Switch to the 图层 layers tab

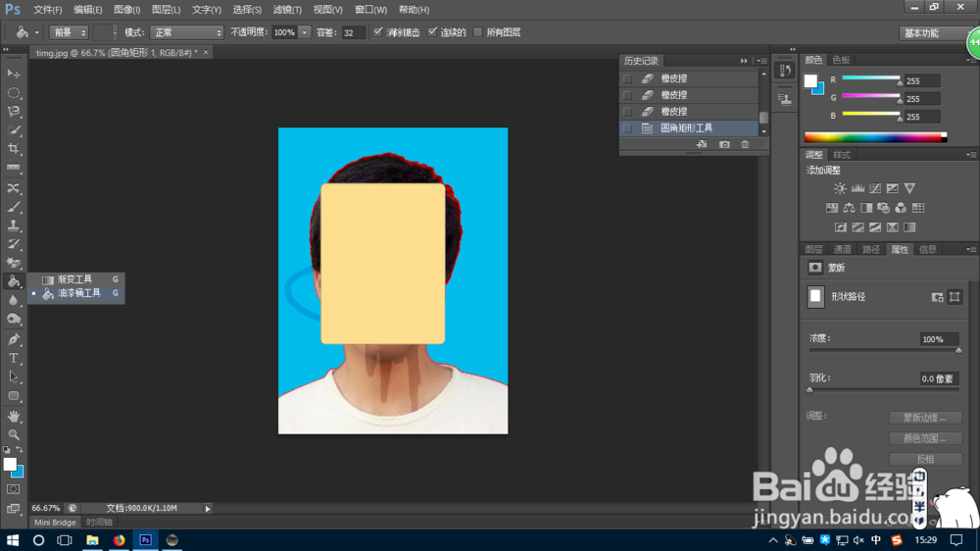[813, 249]
